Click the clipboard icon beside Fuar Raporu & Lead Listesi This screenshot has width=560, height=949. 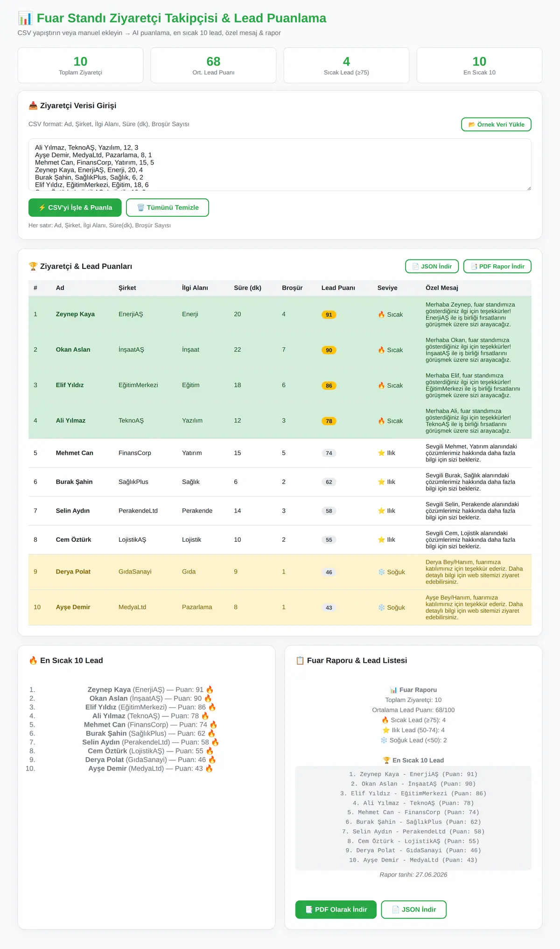[300, 660]
